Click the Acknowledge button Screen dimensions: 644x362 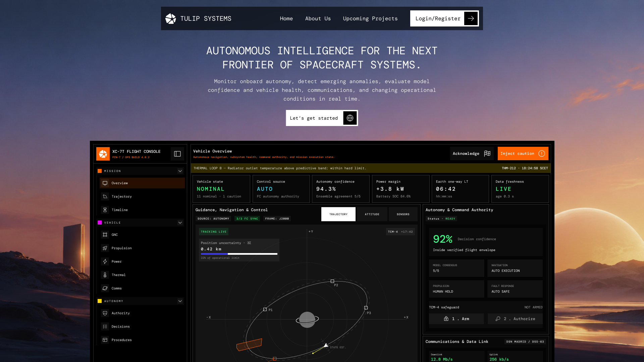point(472,154)
